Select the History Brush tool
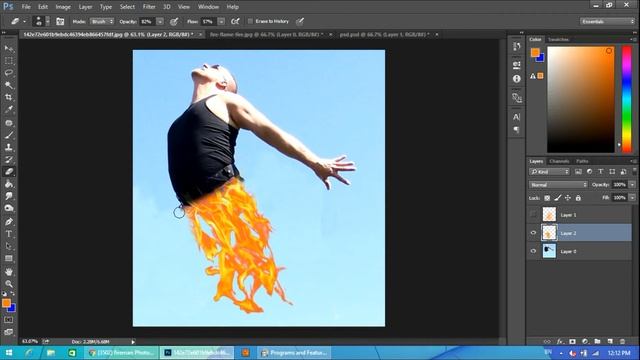This screenshot has height=360, width=640. [x=9, y=159]
